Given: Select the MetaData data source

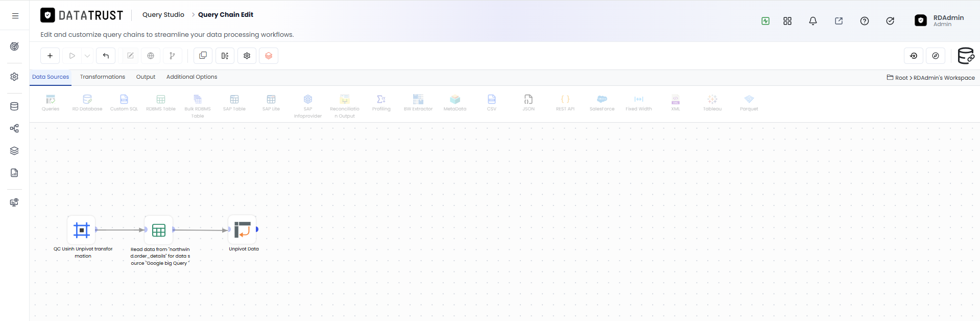Looking at the screenshot, I should pyautogui.click(x=455, y=103).
